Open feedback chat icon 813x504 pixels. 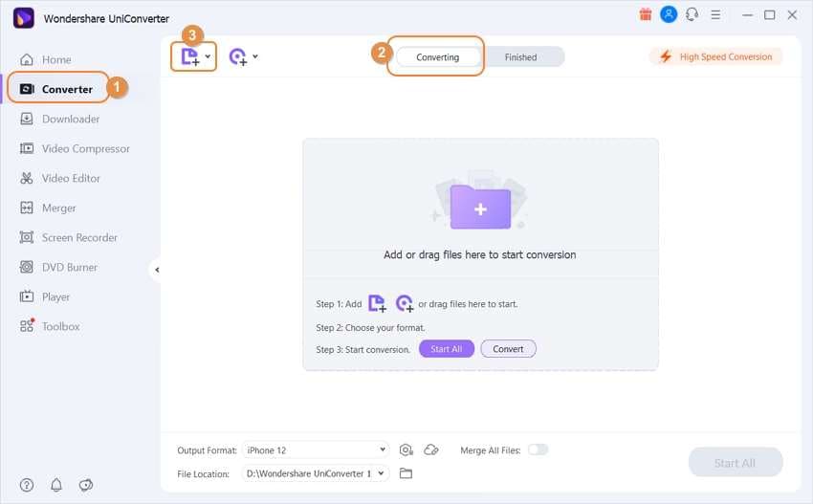[86, 485]
